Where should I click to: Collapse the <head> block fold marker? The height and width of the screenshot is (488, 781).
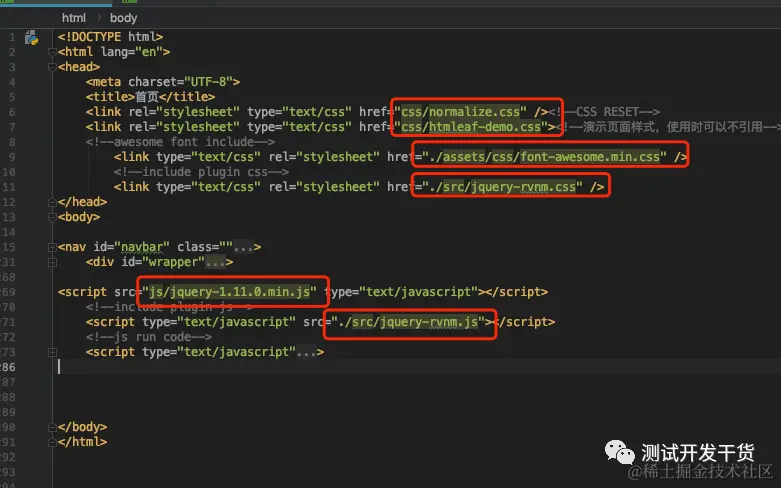click(52, 67)
